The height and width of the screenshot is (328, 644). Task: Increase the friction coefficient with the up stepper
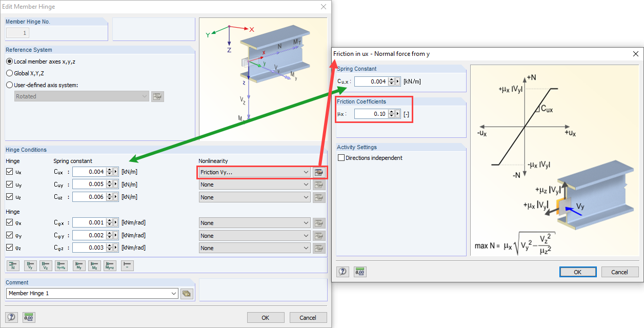point(391,111)
